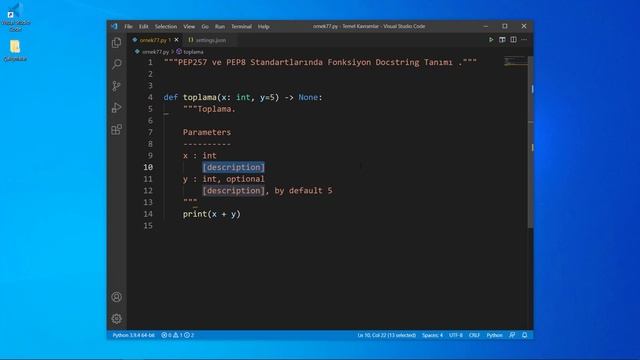Viewport: 640px width, 360px height.
Task: Open the Accounts menu icon
Action: point(117,297)
